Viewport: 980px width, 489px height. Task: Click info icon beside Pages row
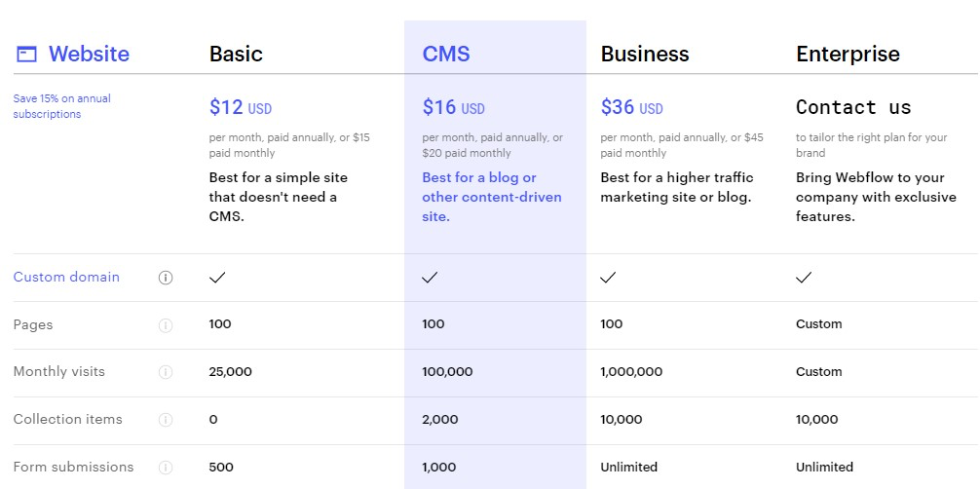pyautogui.click(x=166, y=325)
